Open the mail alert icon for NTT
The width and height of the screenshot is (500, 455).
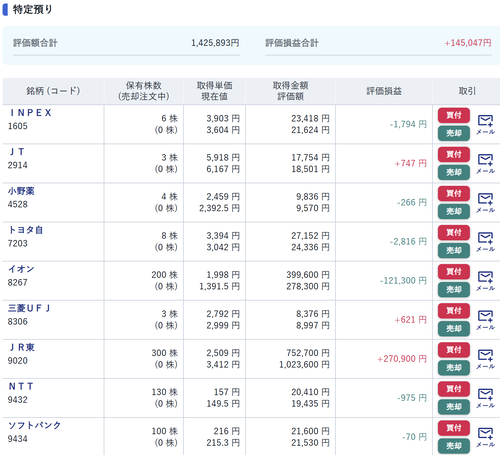pos(485,398)
